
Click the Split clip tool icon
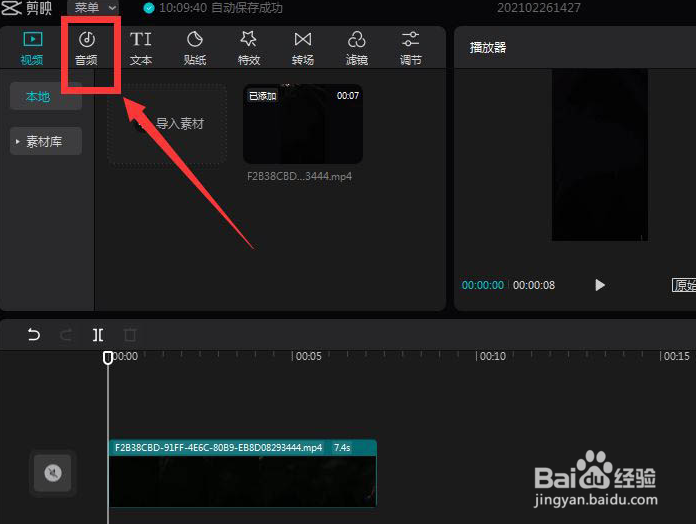click(x=98, y=335)
